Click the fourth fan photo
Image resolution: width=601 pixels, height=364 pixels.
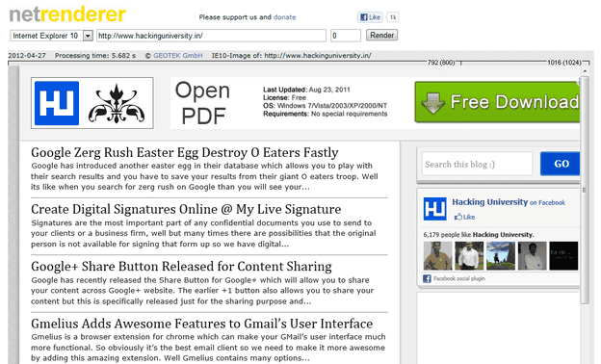tap(532, 255)
